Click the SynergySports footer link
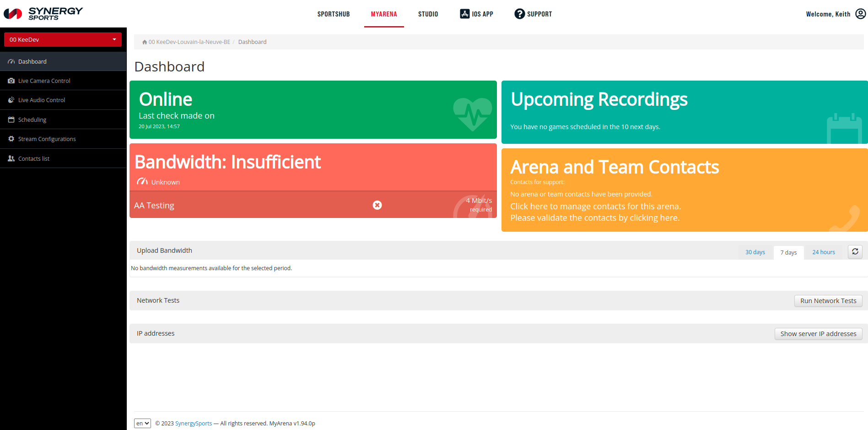 point(194,424)
